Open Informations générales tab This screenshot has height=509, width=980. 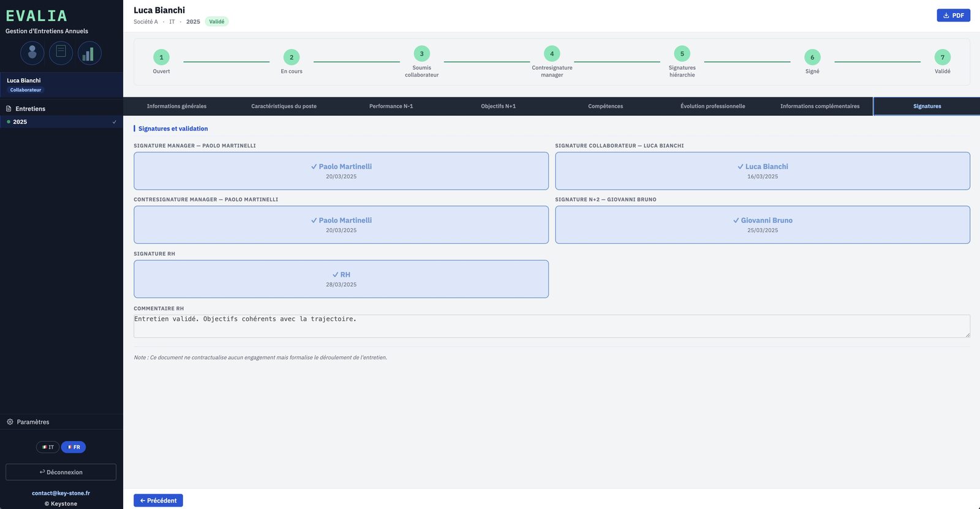[176, 106]
